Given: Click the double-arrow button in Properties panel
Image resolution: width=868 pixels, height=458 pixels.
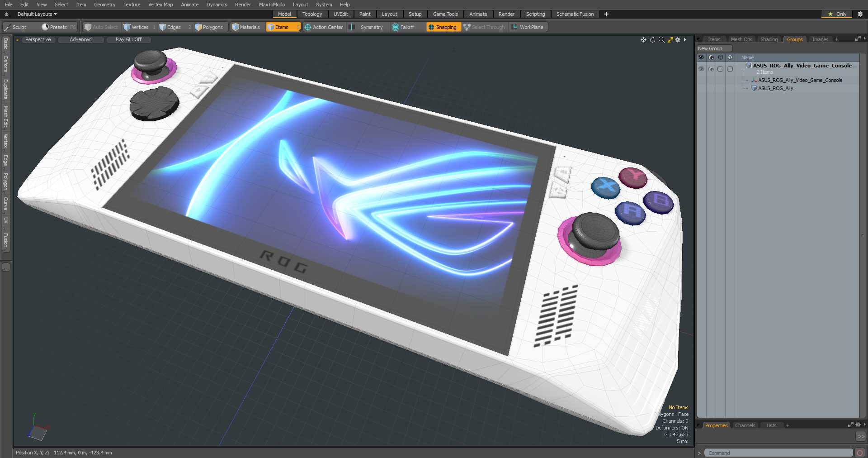Looking at the screenshot, I should 860,437.
